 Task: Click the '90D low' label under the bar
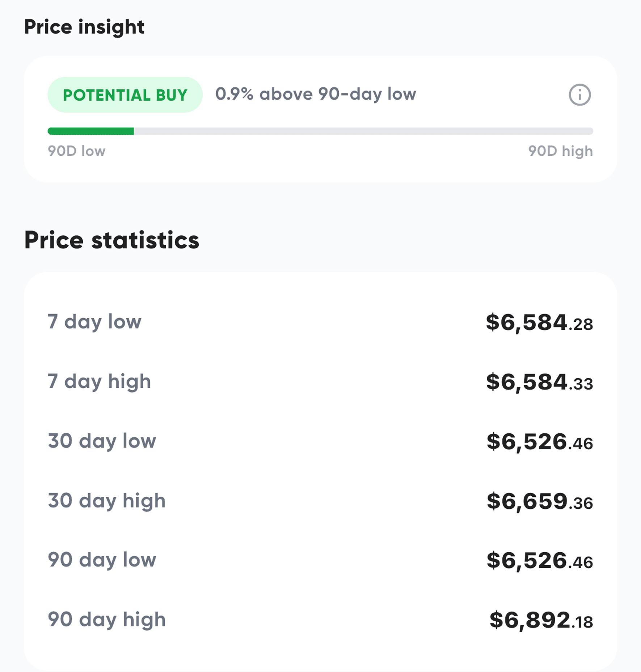tap(77, 151)
